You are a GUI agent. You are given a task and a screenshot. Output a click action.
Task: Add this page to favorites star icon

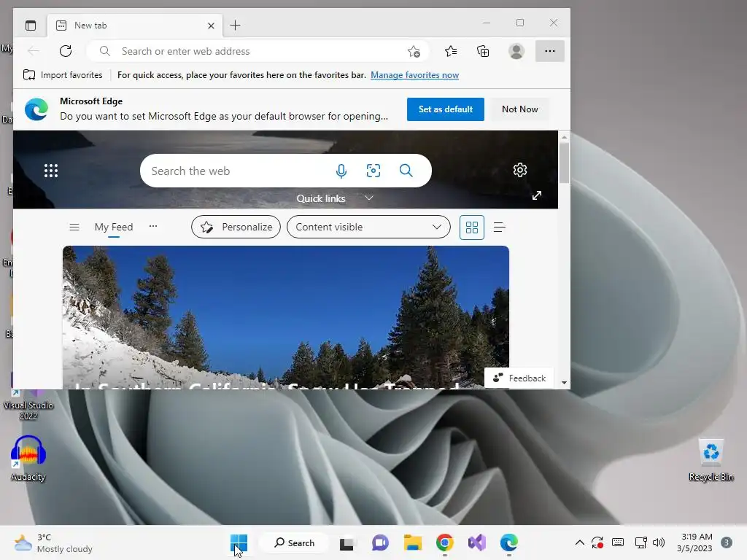[x=414, y=51]
